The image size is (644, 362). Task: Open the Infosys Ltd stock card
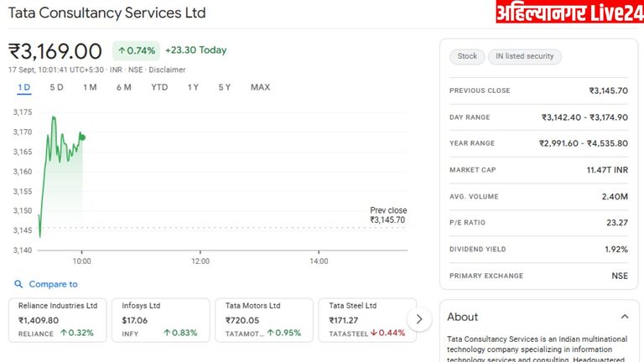click(161, 319)
